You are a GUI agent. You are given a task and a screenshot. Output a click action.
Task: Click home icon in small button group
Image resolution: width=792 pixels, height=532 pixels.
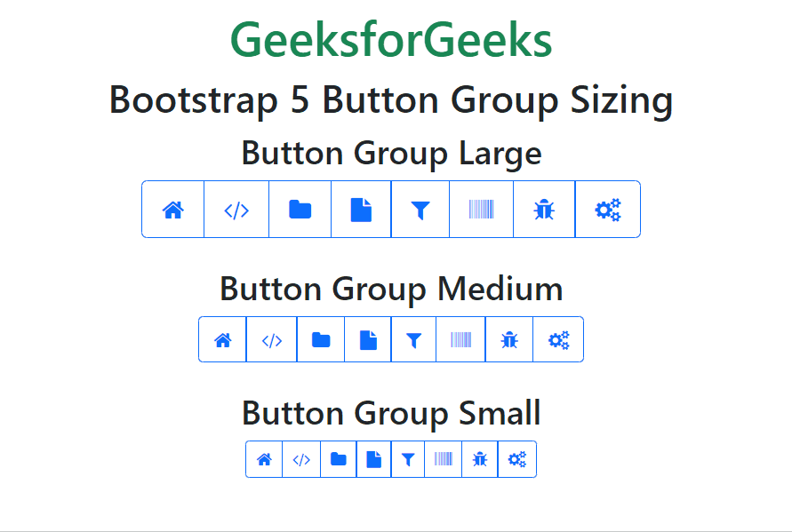click(x=264, y=459)
